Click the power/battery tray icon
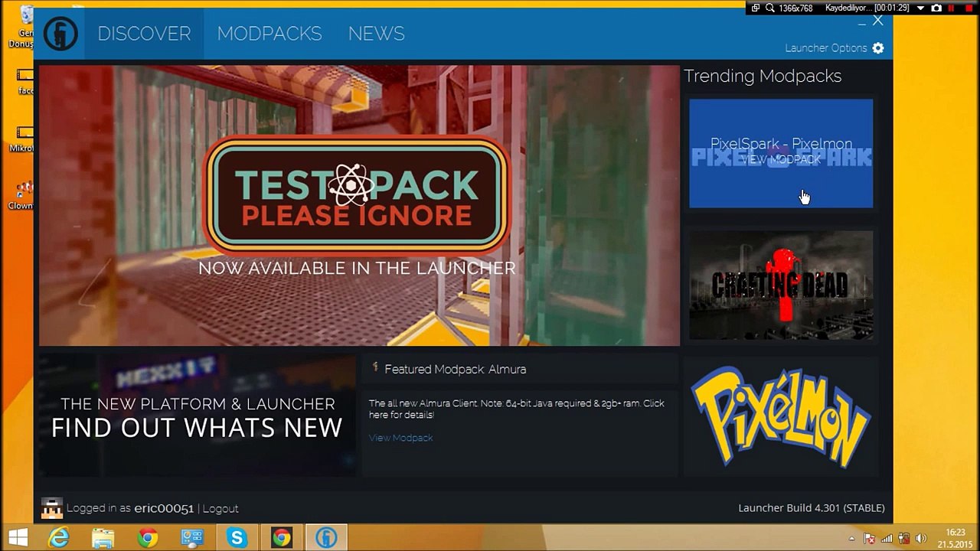 pos(904,539)
